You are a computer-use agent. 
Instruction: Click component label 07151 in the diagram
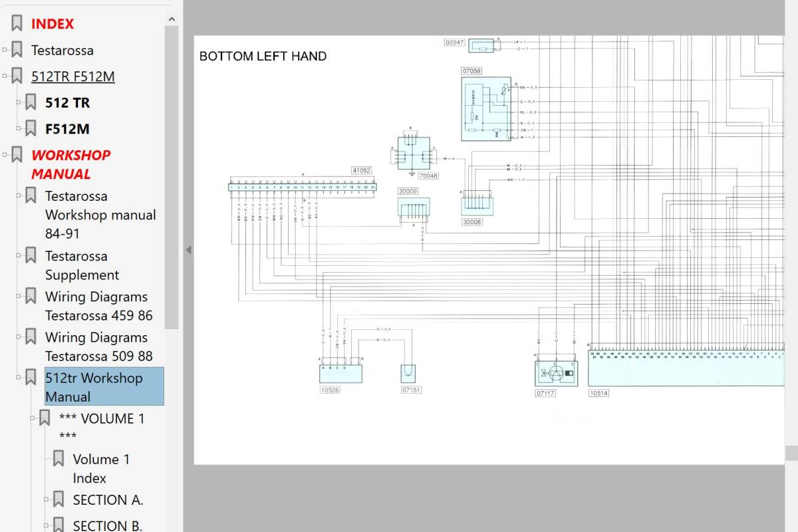click(x=412, y=390)
